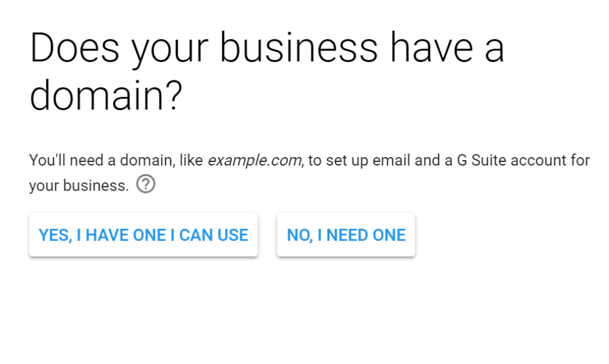Click the question mark beside the description
Viewport: 609px width, 364px height.
pos(146,183)
